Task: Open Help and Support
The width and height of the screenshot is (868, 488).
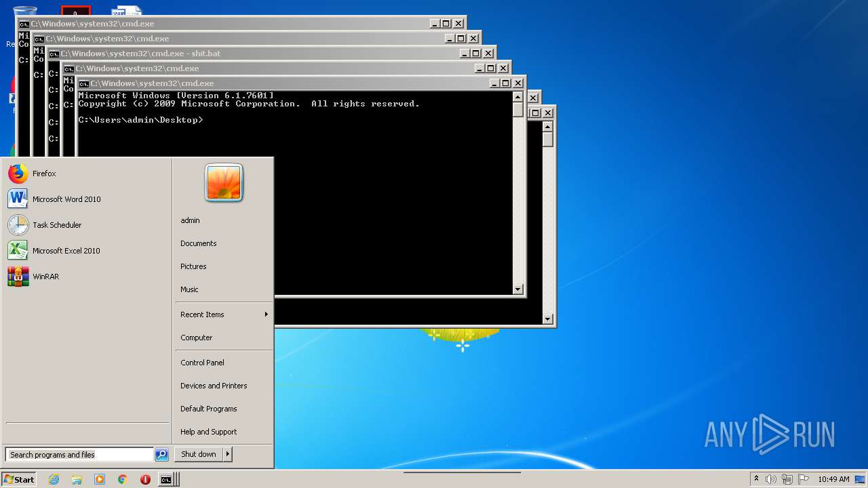Action: [224, 432]
